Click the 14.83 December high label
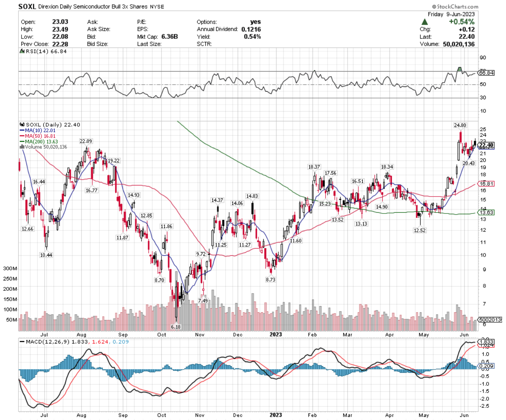Image resolution: width=506 pixels, height=420 pixels. coord(252,196)
